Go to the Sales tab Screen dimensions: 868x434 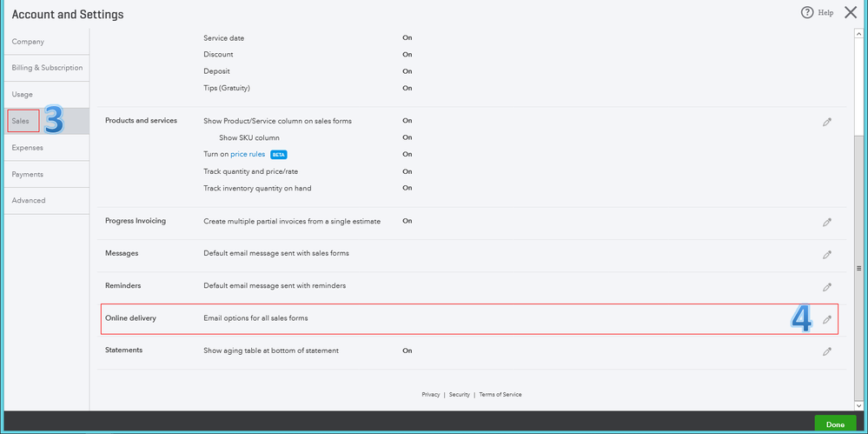click(x=22, y=121)
